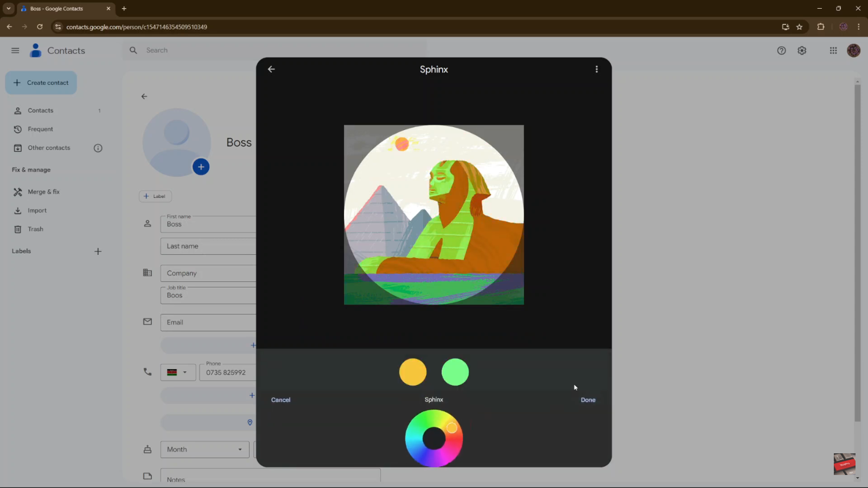Click the search magnifier icon
Image resolution: width=868 pixels, height=488 pixels.
(x=133, y=50)
